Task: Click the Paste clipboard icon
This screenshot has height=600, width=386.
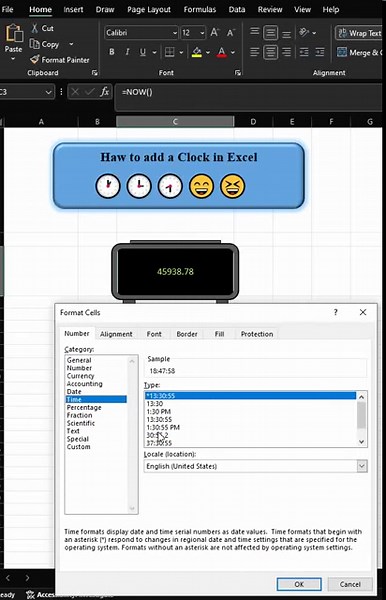Action: click(x=14, y=33)
